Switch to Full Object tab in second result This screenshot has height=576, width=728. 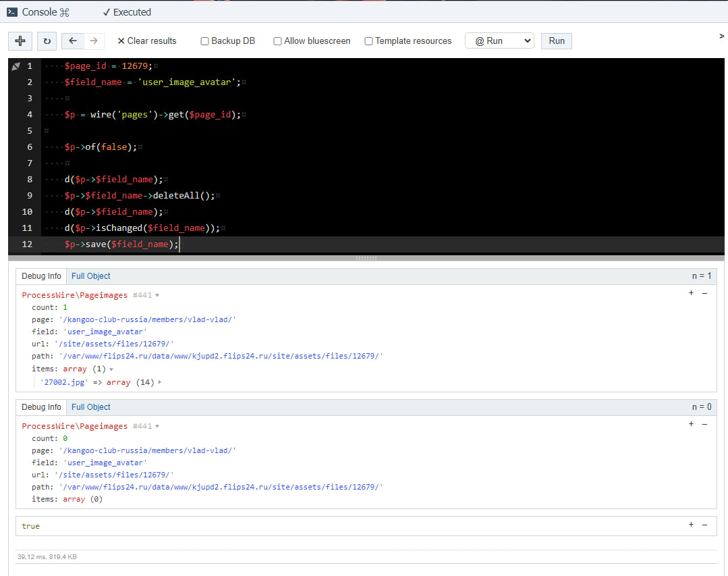click(x=90, y=407)
